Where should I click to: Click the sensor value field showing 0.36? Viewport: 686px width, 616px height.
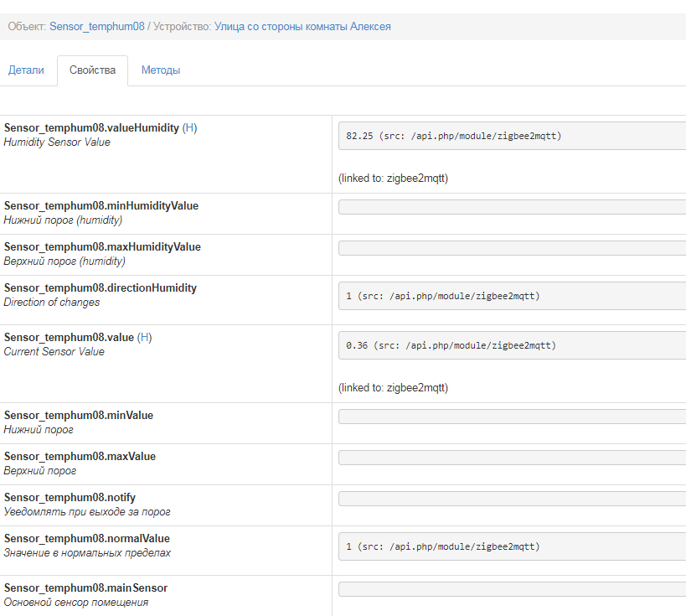coord(511,345)
